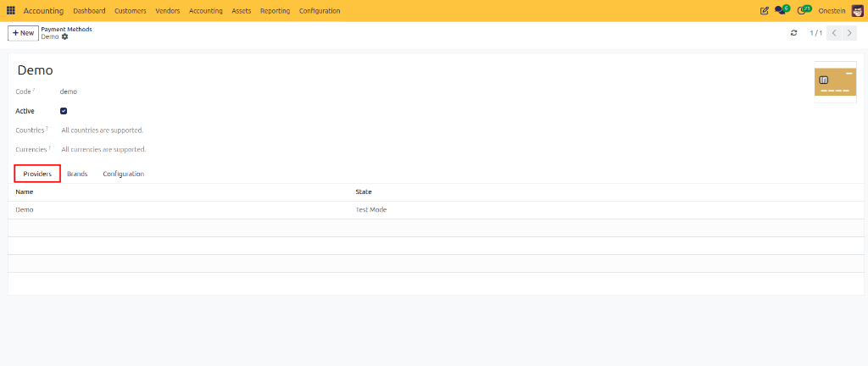Open the Customers menu
The height and width of the screenshot is (366, 868).
click(x=130, y=11)
